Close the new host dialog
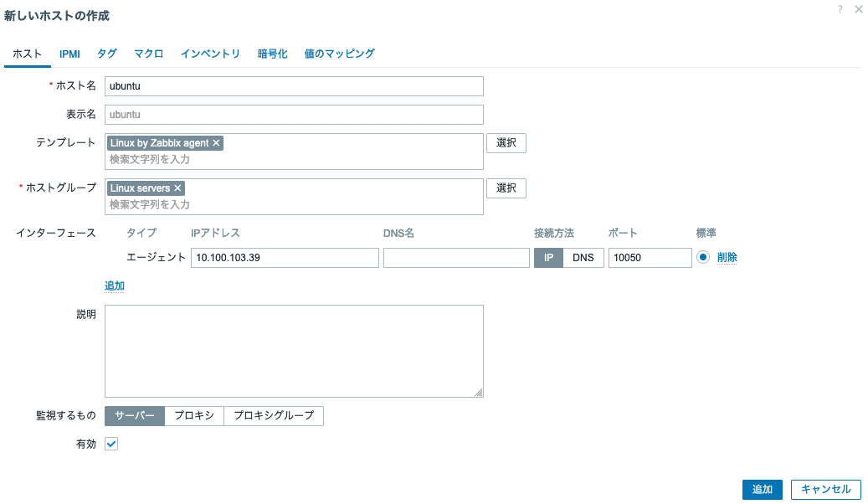Viewport: 868px width, 504px height. click(858, 9)
